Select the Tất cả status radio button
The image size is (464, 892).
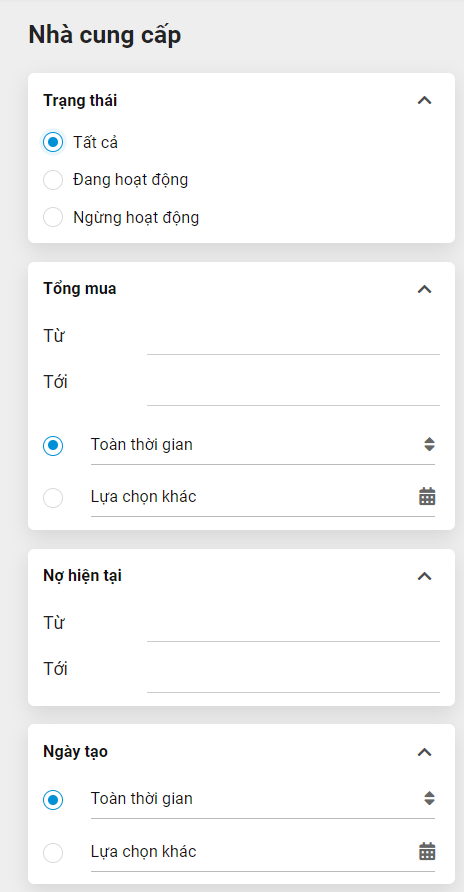(53, 142)
